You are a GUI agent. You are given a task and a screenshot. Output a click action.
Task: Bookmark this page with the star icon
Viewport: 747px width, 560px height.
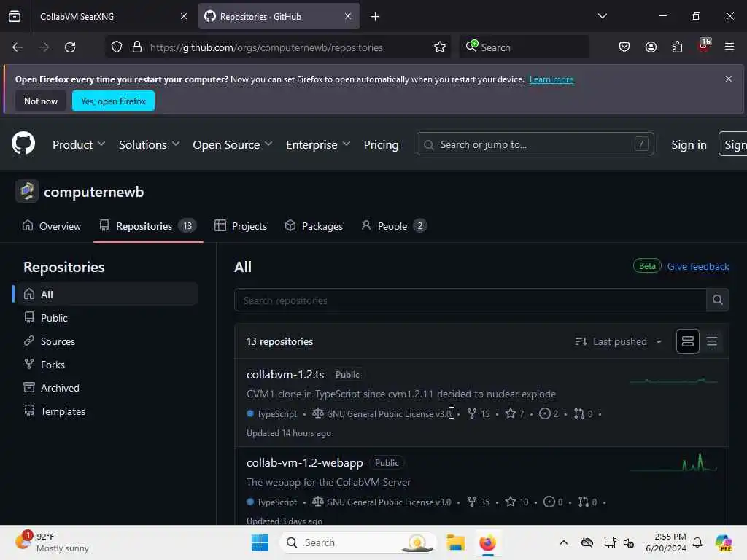click(x=439, y=47)
